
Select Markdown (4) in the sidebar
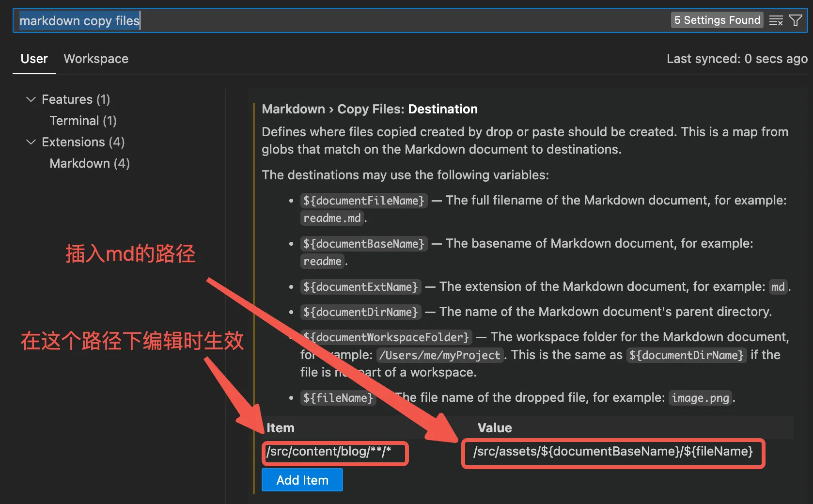(89, 163)
